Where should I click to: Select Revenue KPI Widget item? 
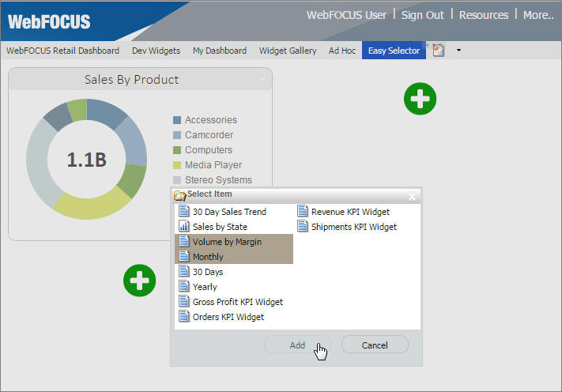coord(343,211)
